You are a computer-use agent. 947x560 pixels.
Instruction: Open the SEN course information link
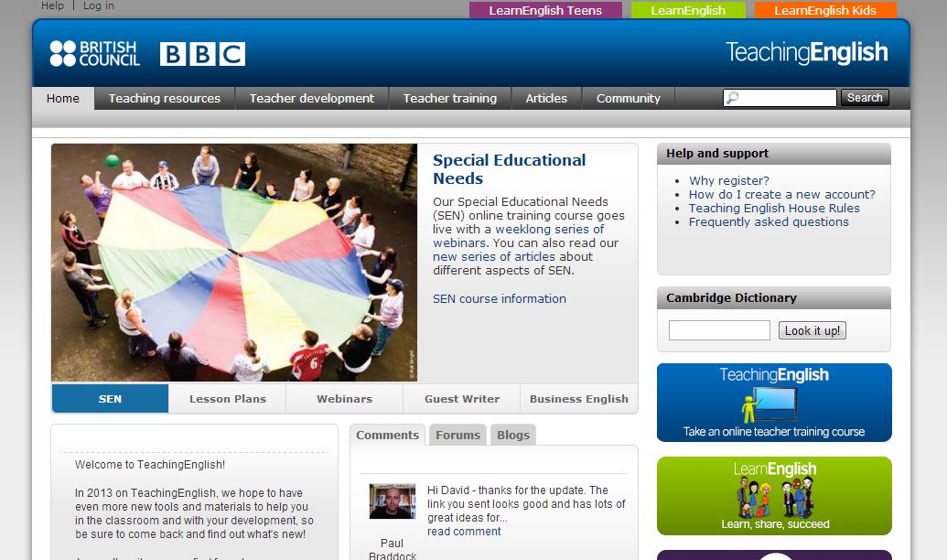click(499, 299)
